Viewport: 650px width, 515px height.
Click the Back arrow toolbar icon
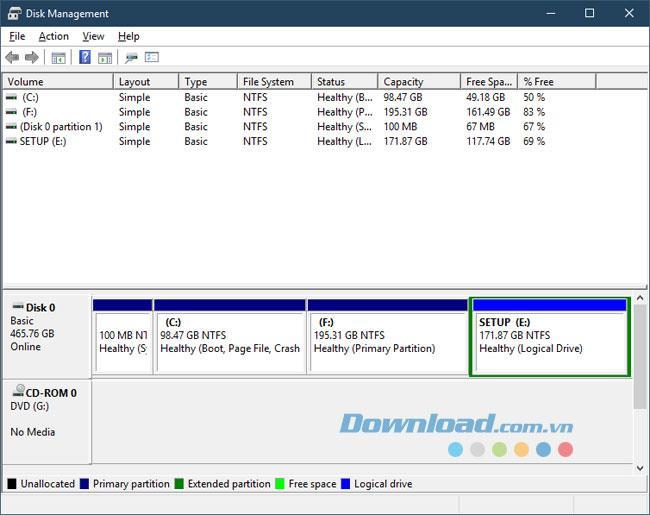pos(12,57)
